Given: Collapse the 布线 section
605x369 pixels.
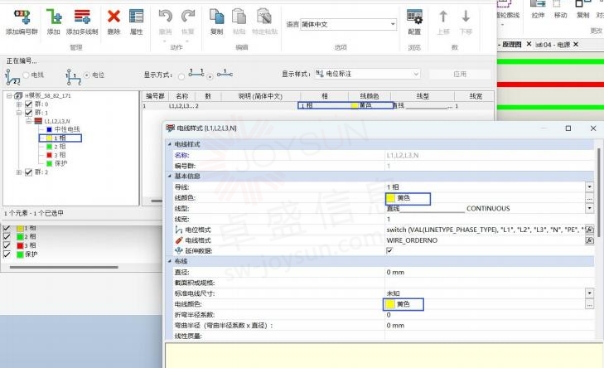Looking at the screenshot, I should point(169,261).
